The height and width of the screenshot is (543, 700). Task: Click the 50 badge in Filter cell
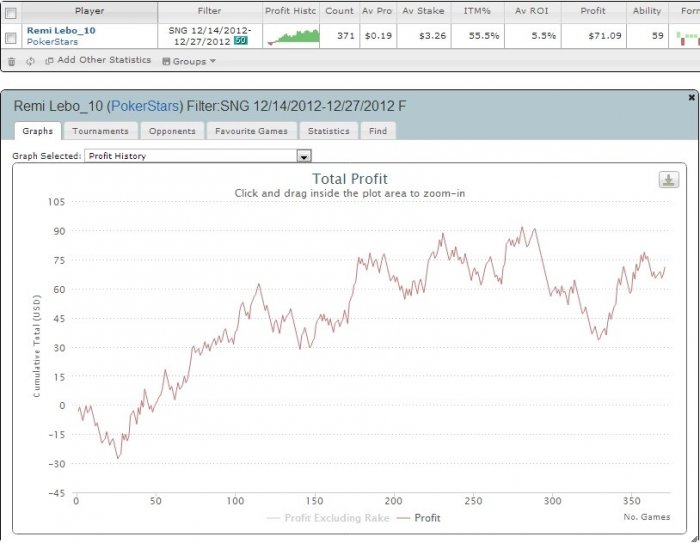point(241,41)
